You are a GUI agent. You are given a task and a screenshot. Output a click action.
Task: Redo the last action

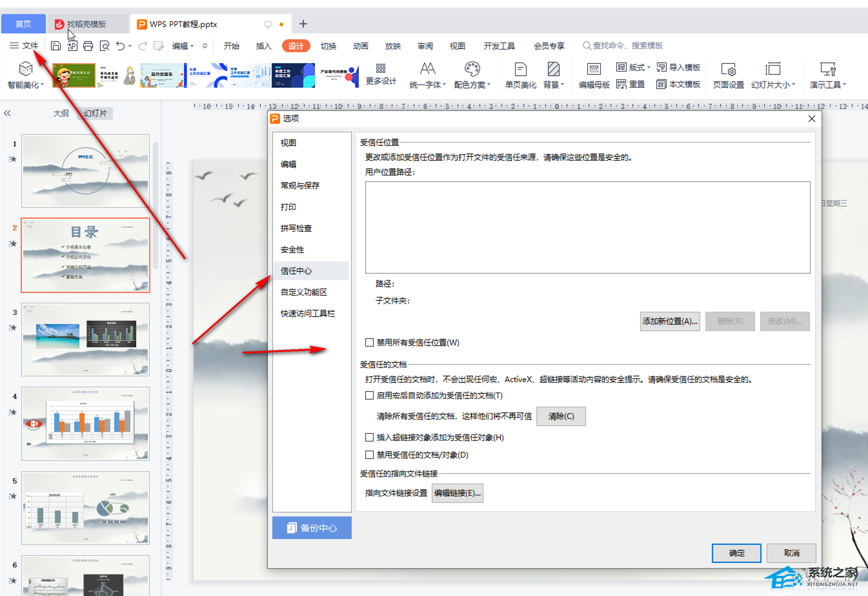tap(143, 46)
